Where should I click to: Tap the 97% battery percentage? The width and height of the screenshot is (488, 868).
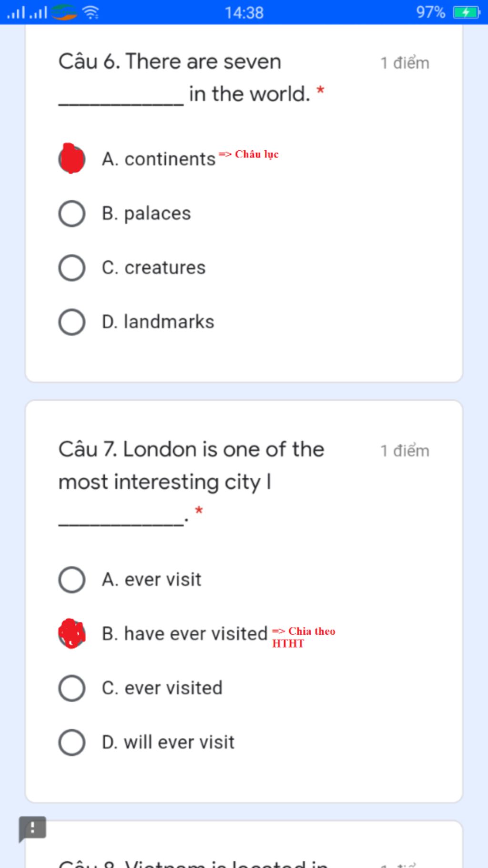(x=430, y=12)
